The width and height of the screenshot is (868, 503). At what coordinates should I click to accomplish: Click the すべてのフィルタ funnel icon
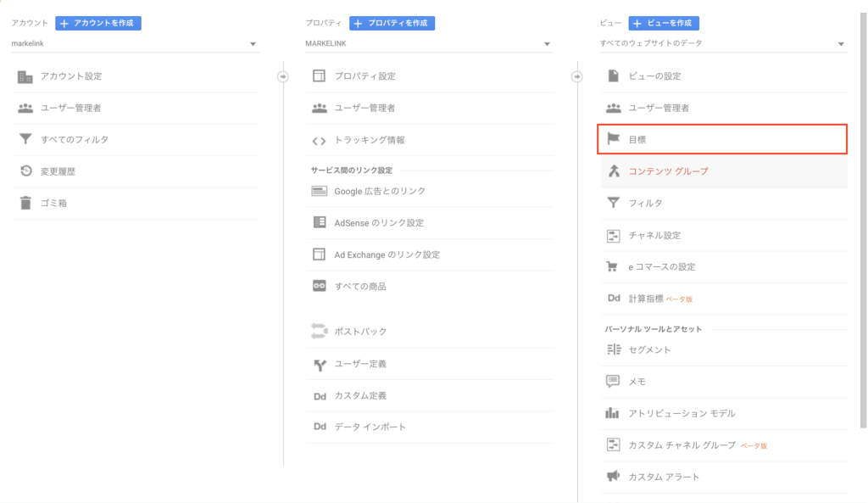click(x=25, y=139)
